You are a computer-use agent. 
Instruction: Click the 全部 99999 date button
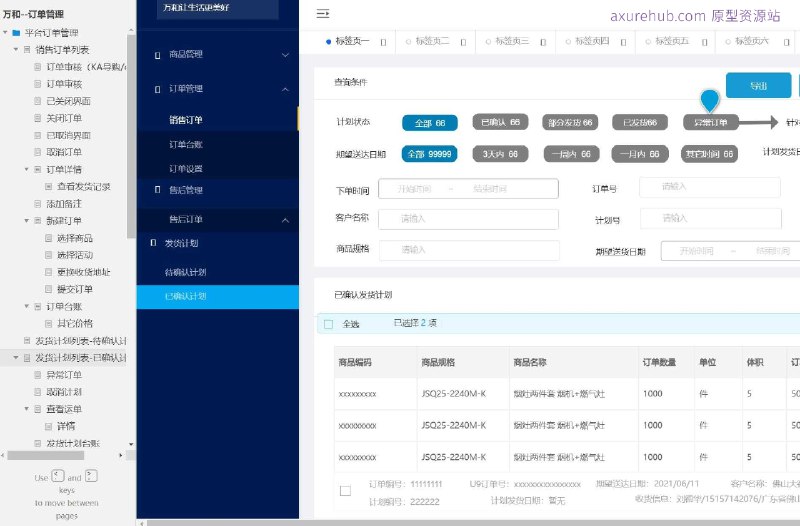(430, 154)
